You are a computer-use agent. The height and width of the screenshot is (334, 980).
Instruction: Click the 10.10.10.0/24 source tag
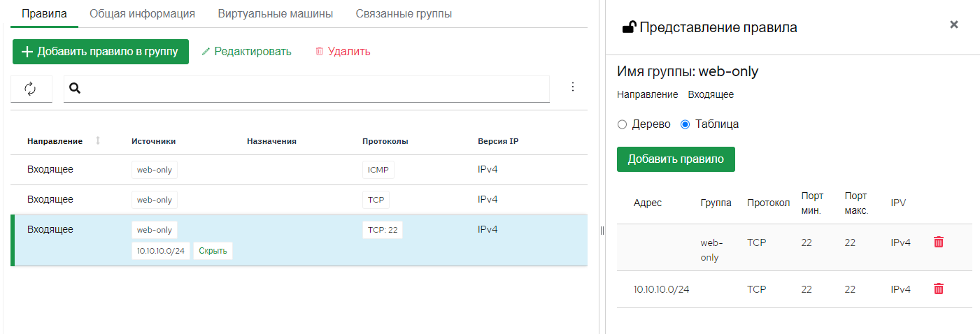coord(161,251)
